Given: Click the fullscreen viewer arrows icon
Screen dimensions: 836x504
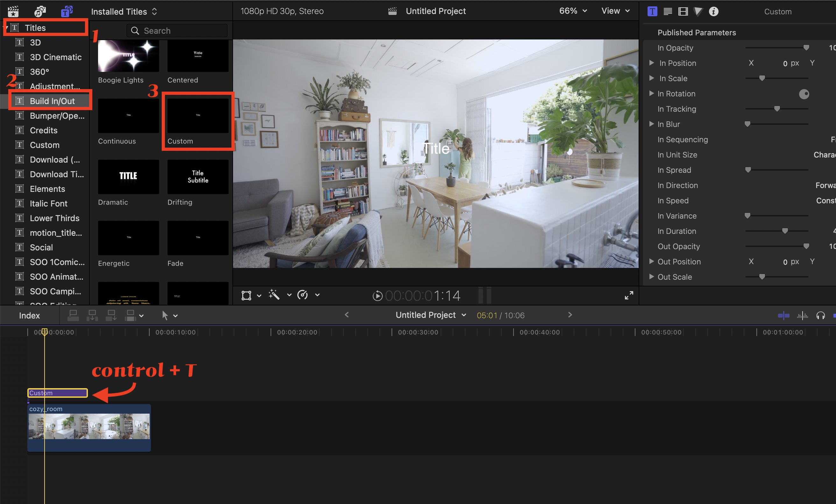Looking at the screenshot, I should point(629,295).
